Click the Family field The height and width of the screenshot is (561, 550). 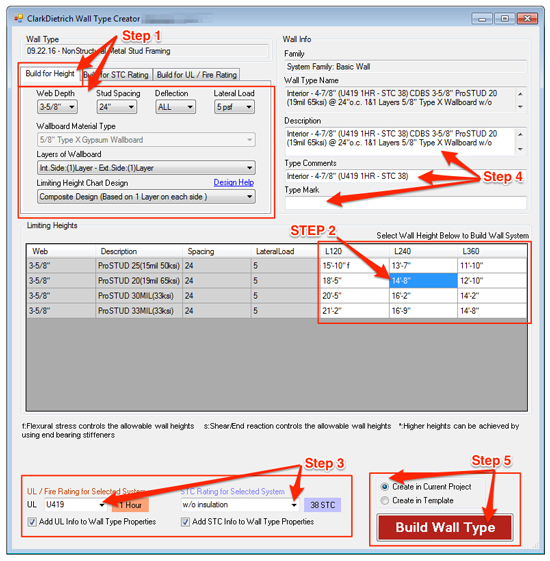click(405, 67)
